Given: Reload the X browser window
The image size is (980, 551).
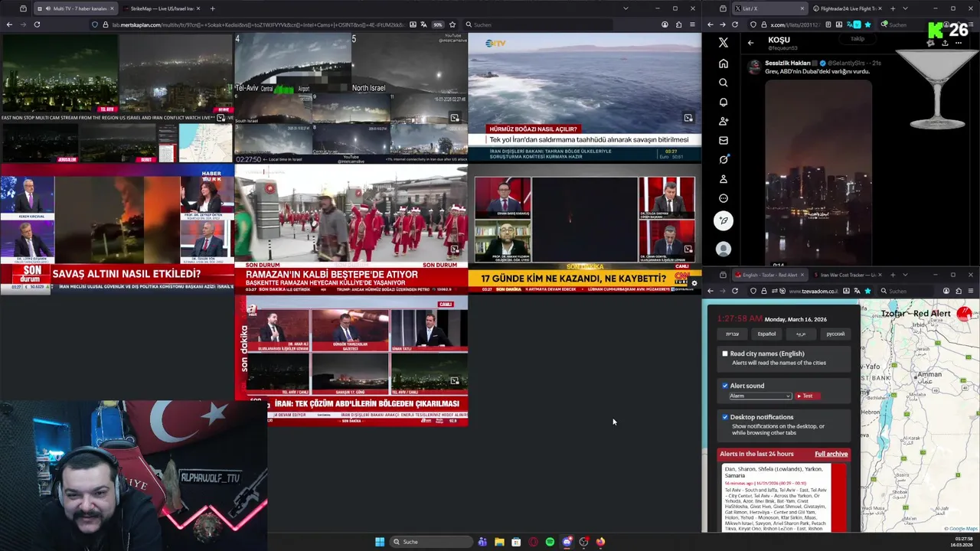Looking at the screenshot, I should (735, 24).
